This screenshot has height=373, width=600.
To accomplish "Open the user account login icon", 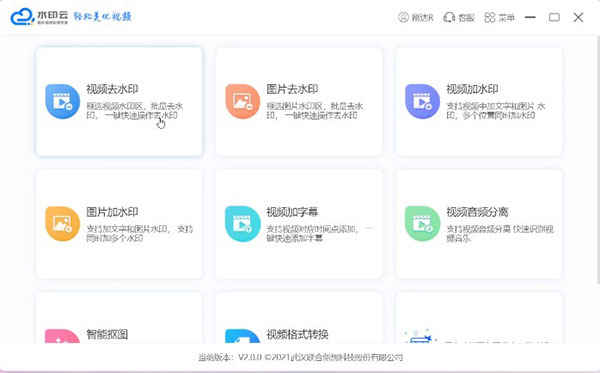I will tap(403, 17).
